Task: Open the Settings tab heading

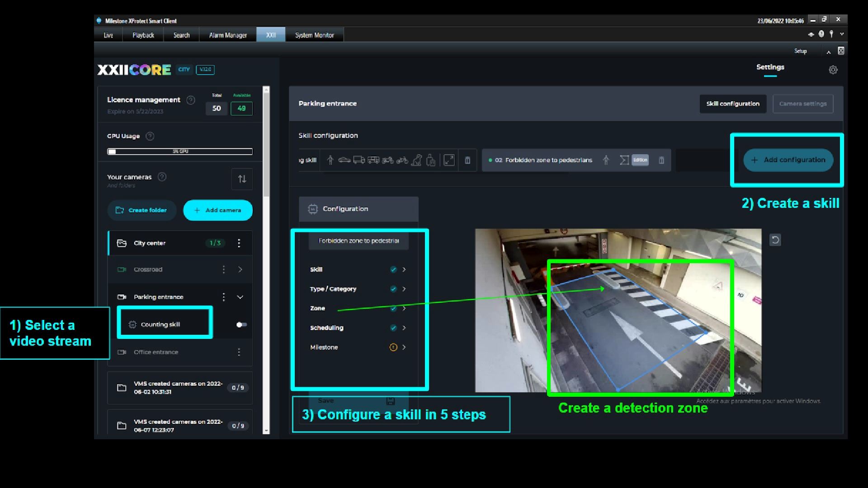Action: click(x=770, y=67)
